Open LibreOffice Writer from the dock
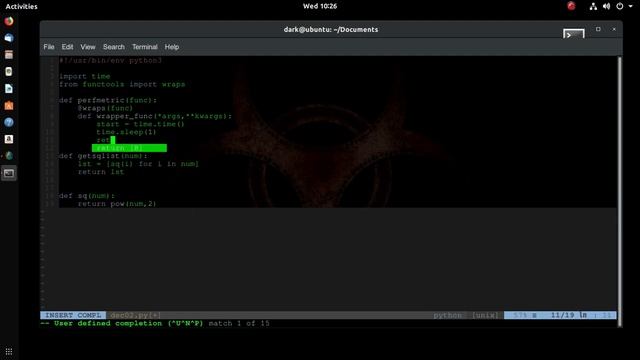The width and height of the screenshot is (640, 360). [9, 89]
